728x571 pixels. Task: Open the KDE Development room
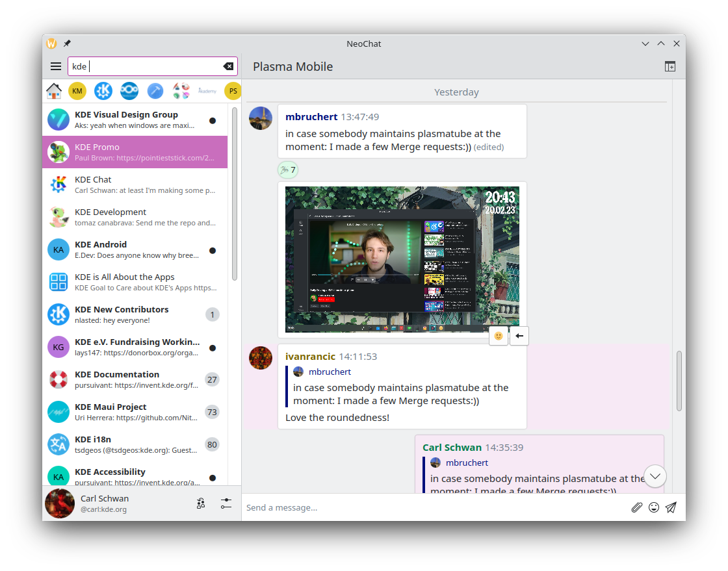[x=135, y=217]
